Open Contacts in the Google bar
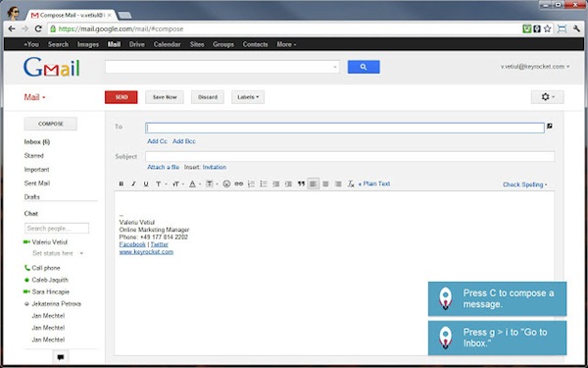Viewport: 588px width, 368px height. tap(256, 44)
